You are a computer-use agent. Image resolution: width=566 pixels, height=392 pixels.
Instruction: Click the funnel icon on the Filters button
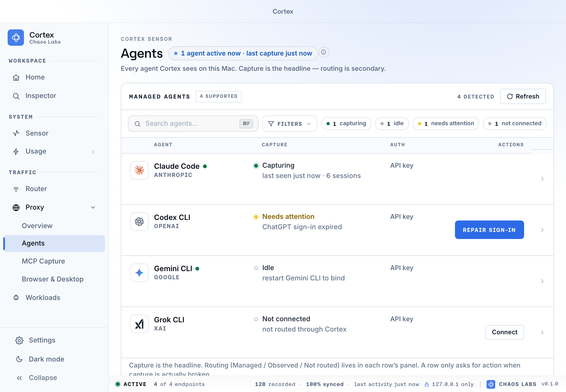tap(271, 124)
